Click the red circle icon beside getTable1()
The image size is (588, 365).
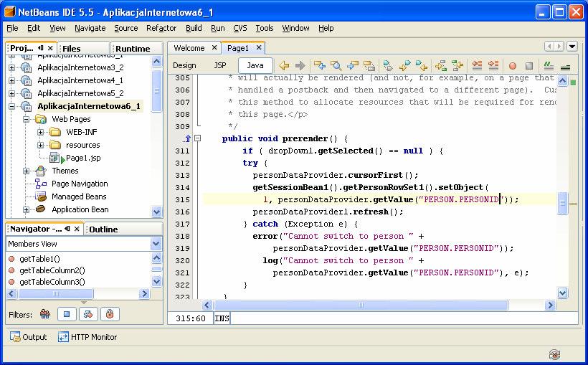pos(11,259)
